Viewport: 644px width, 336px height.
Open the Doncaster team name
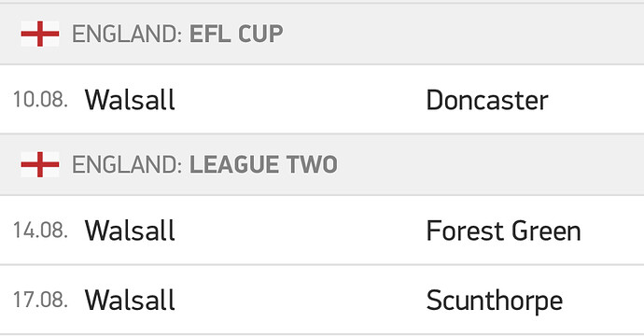coord(487,100)
